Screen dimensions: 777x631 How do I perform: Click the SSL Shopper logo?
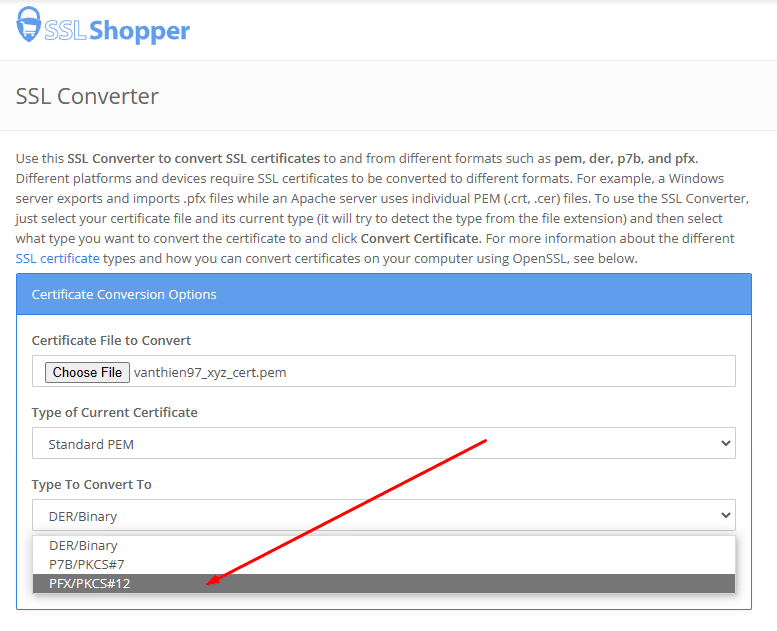(103, 26)
